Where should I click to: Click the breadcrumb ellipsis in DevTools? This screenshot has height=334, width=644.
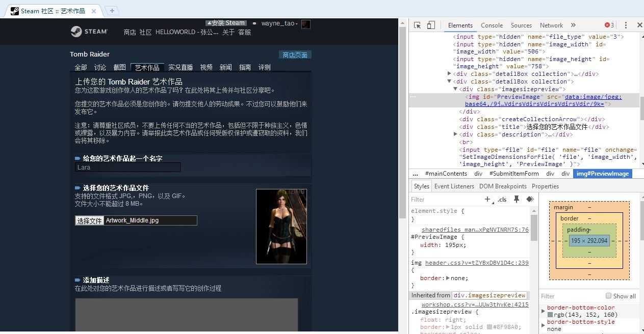point(415,174)
